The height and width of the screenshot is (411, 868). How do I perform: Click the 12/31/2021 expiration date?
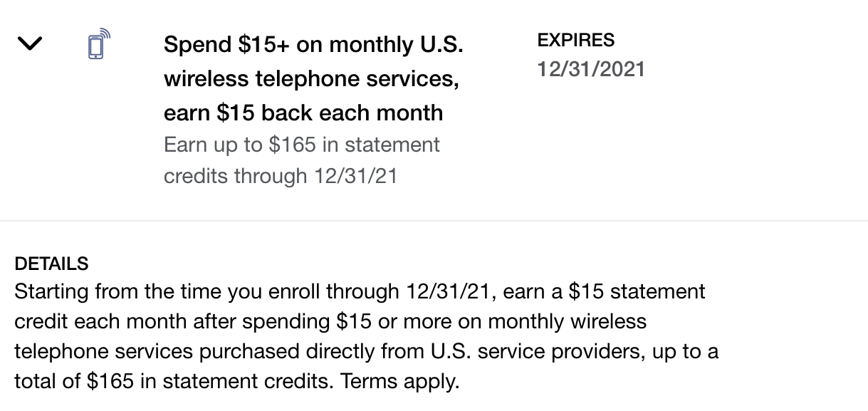(x=592, y=69)
